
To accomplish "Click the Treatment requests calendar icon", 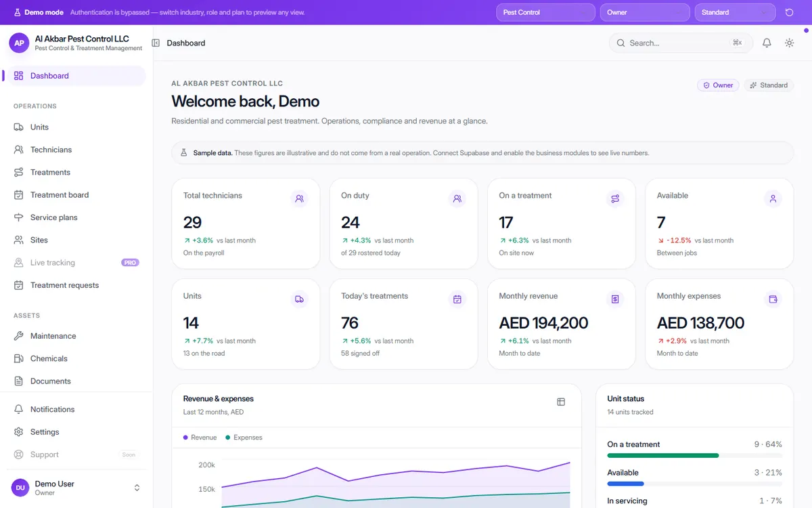I will (x=18, y=285).
